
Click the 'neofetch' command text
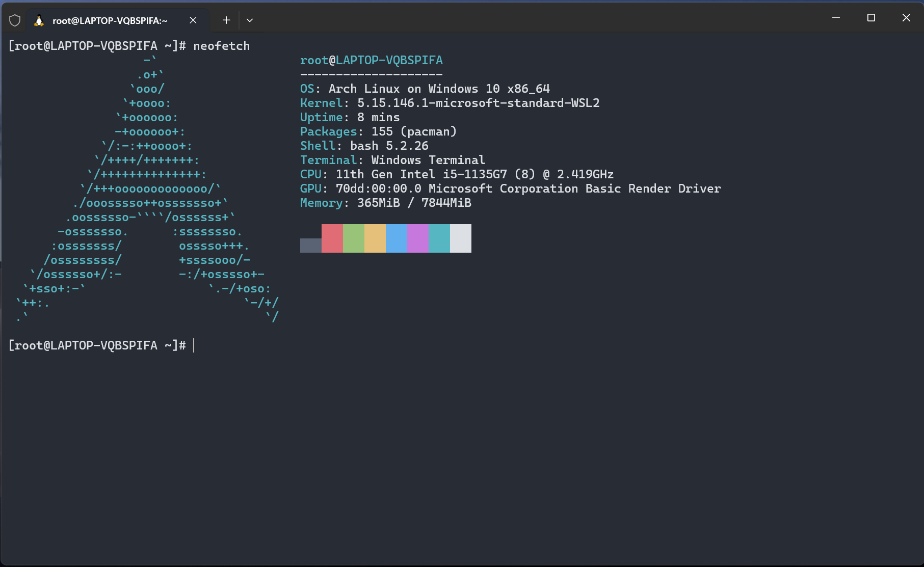pos(222,46)
